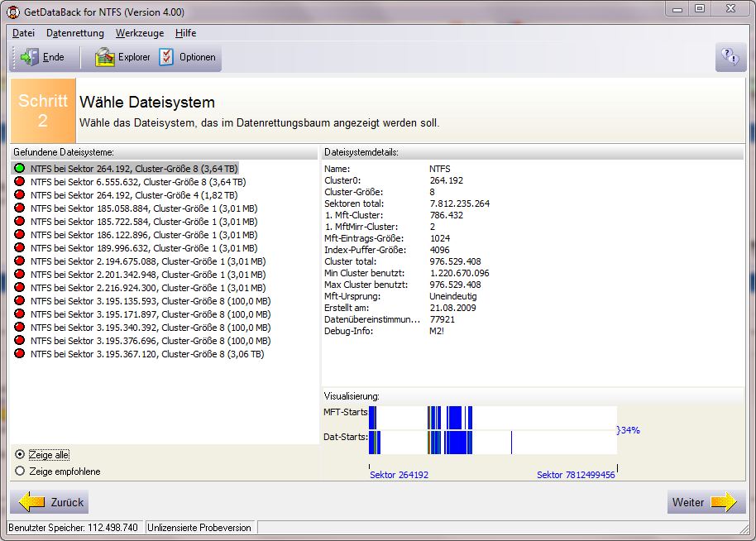Click the yellow right arrow on Weiter
Screen dimensions: 756x541
pos(724,502)
